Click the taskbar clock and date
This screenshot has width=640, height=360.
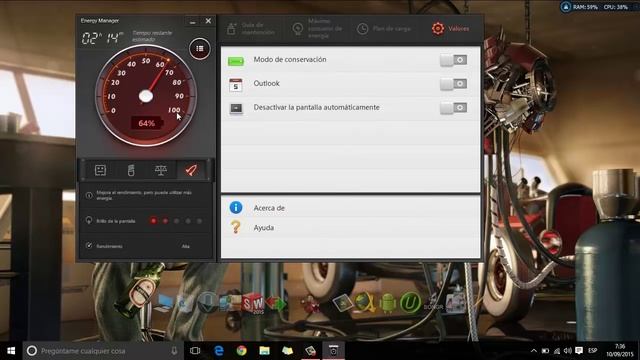click(x=620, y=351)
